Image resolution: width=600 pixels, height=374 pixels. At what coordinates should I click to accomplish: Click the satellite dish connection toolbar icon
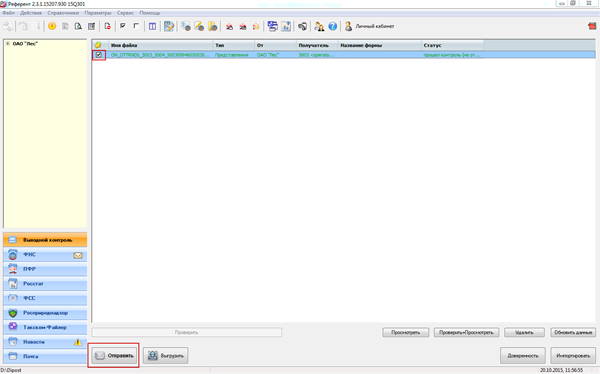302,26
